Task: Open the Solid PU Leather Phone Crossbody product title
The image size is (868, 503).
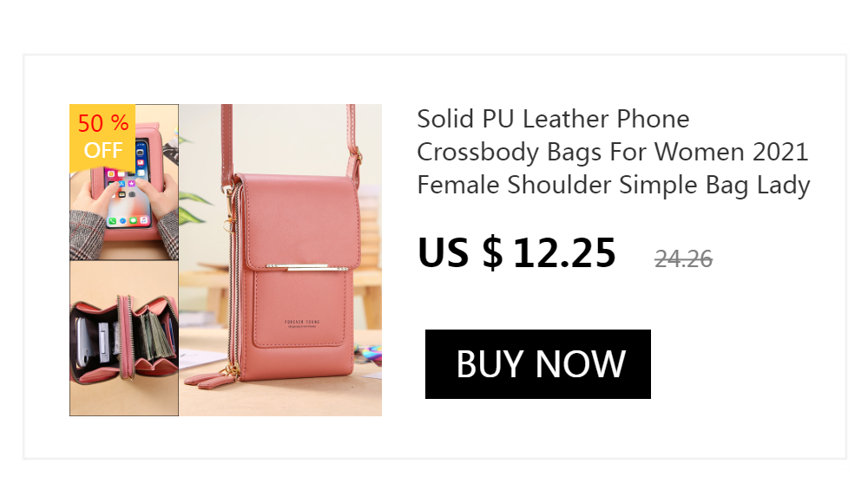Action: [x=614, y=152]
